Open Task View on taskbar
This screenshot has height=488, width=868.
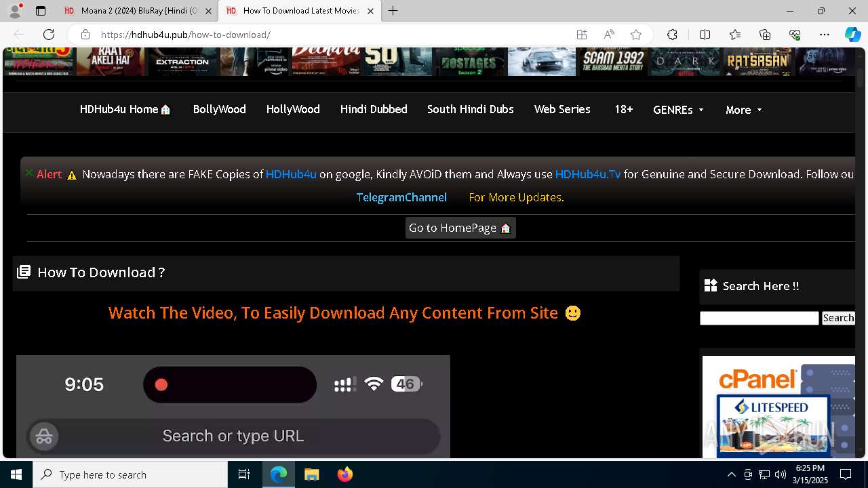coord(244,474)
